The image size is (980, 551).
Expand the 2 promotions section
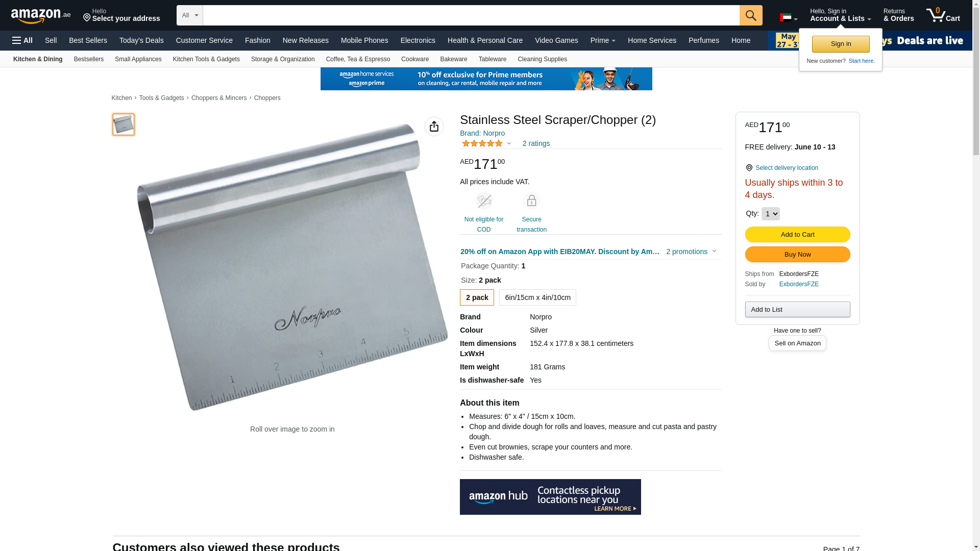[x=691, y=252]
